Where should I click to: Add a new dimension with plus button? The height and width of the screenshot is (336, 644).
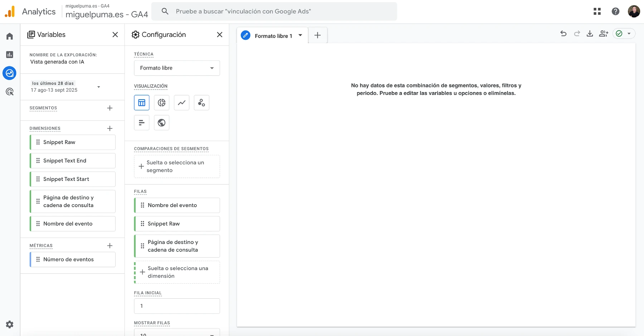[x=110, y=128]
